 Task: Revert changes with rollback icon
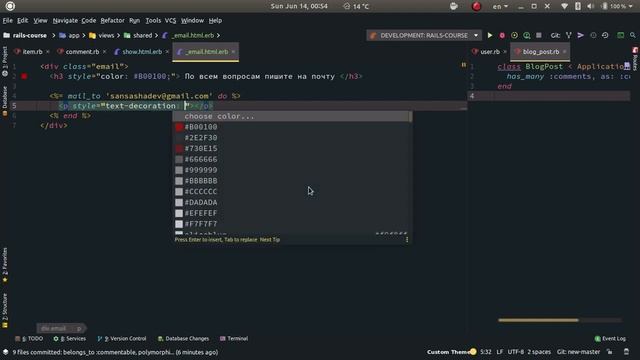click(x=605, y=36)
